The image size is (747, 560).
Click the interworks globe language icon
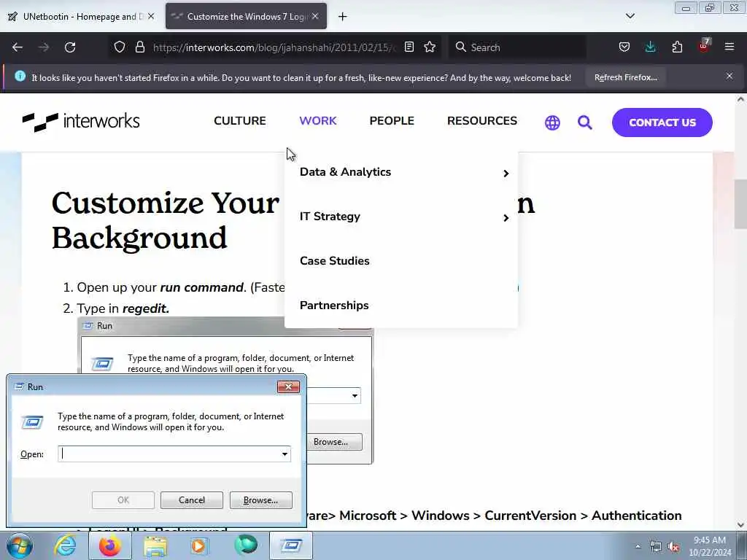point(552,122)
